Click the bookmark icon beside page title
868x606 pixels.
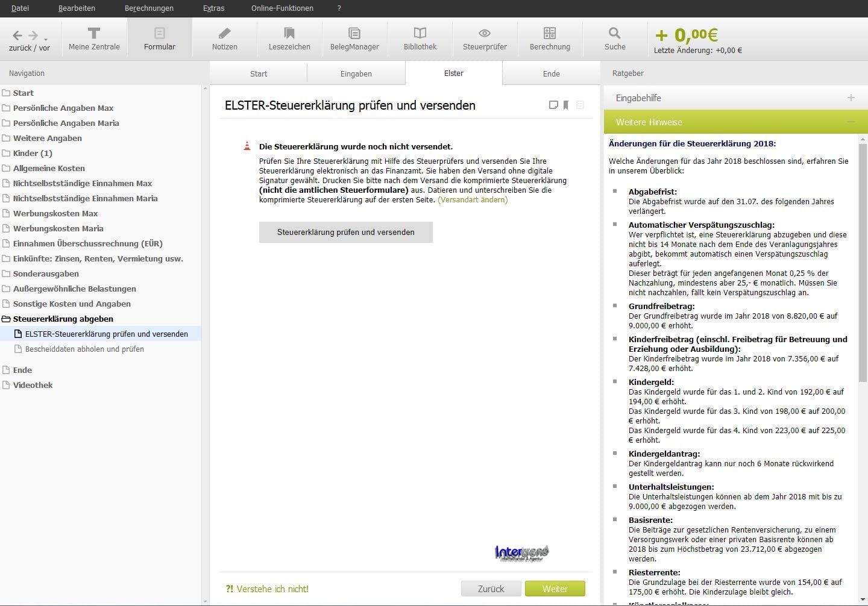coord(566,105)
